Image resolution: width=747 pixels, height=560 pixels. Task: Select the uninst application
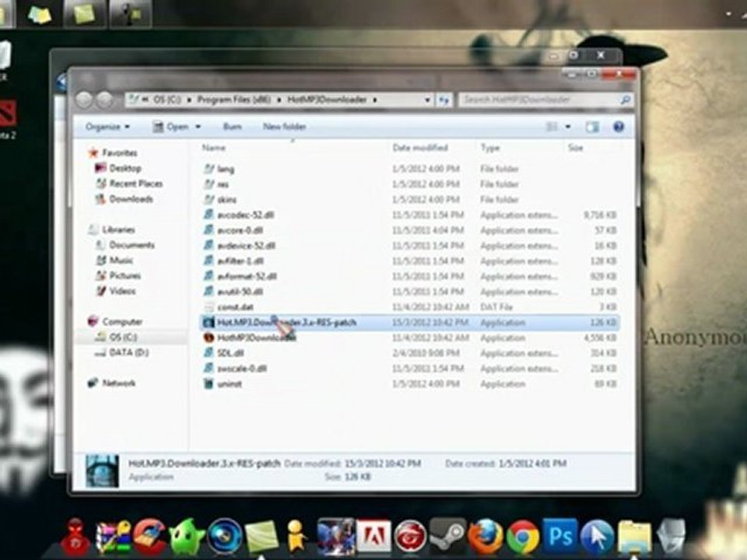230,383
